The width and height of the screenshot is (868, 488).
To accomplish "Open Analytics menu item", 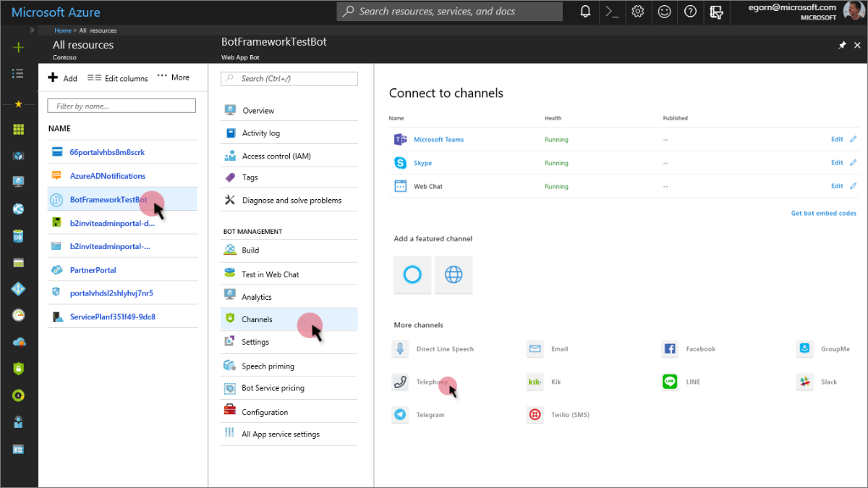I will [x=289, y=297].
